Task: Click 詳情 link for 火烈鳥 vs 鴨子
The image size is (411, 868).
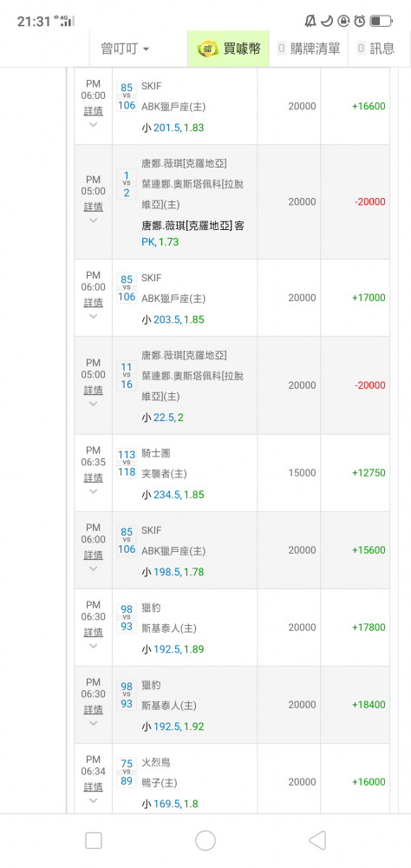Action: pos(93,786)
